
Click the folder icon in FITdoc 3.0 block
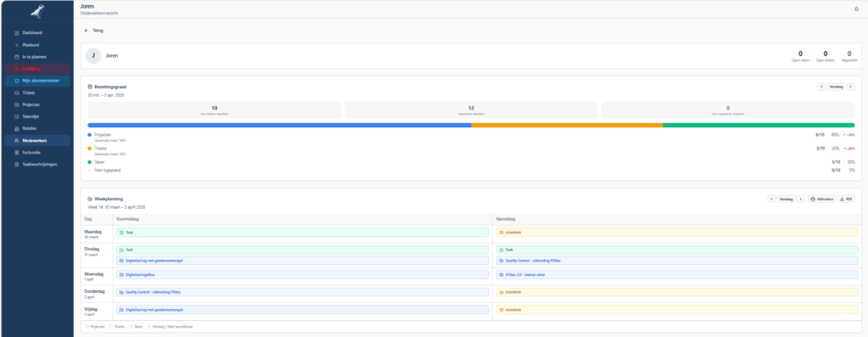click(502, 274)
